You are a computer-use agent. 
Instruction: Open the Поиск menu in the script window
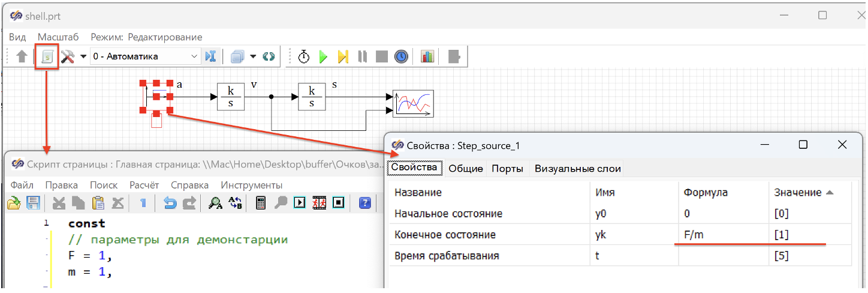104,185
